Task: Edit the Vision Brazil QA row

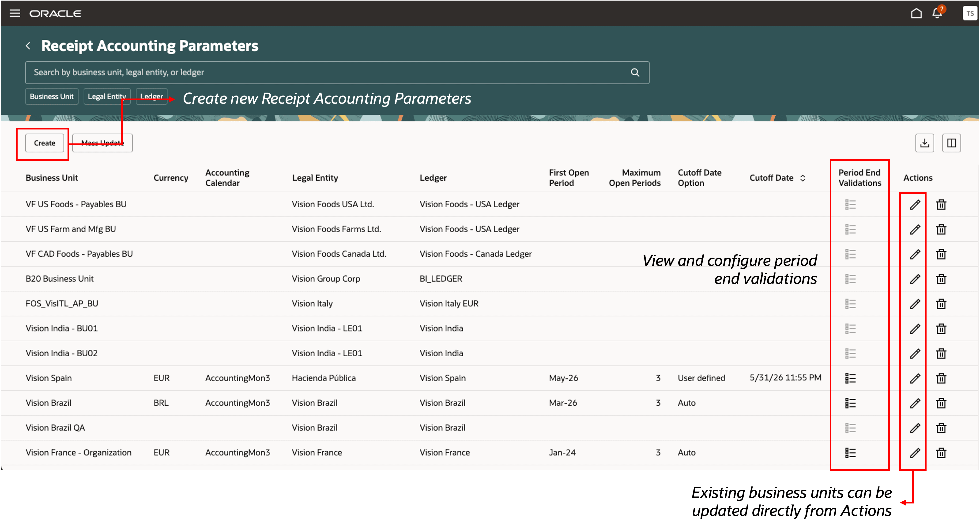Action: (x=915, y=428)
